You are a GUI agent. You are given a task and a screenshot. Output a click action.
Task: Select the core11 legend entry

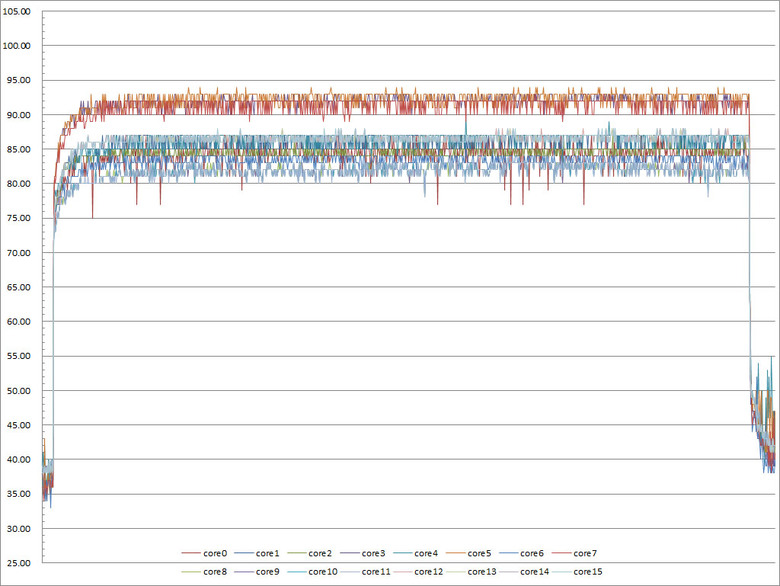click(x=366, y=572)
